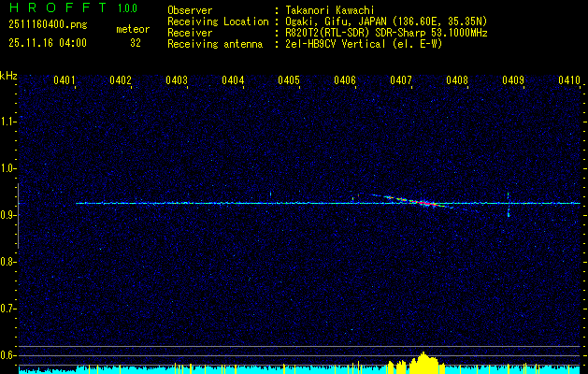Select the observer name Takanori Kawachi

330,10
